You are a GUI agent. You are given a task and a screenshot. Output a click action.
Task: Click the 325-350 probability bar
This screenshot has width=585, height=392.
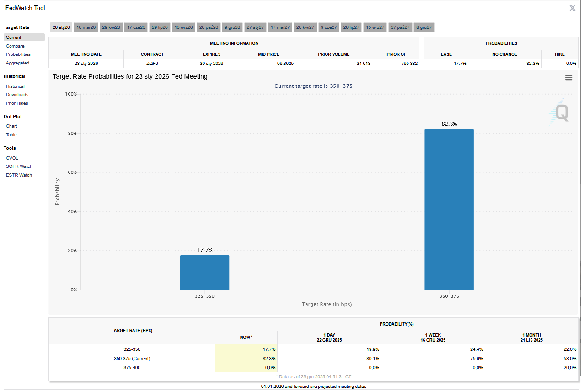(x=204, y=272)
